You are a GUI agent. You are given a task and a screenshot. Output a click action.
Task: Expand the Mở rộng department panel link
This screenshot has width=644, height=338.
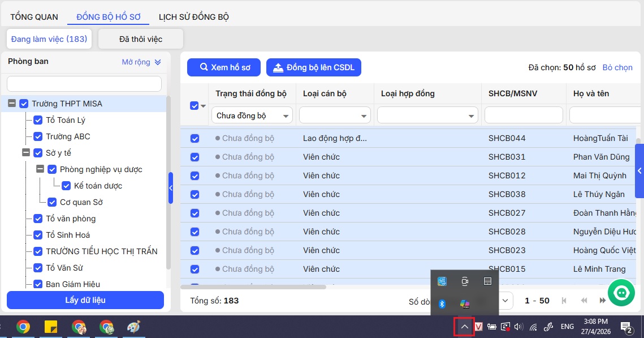click(x=141, y=62)
